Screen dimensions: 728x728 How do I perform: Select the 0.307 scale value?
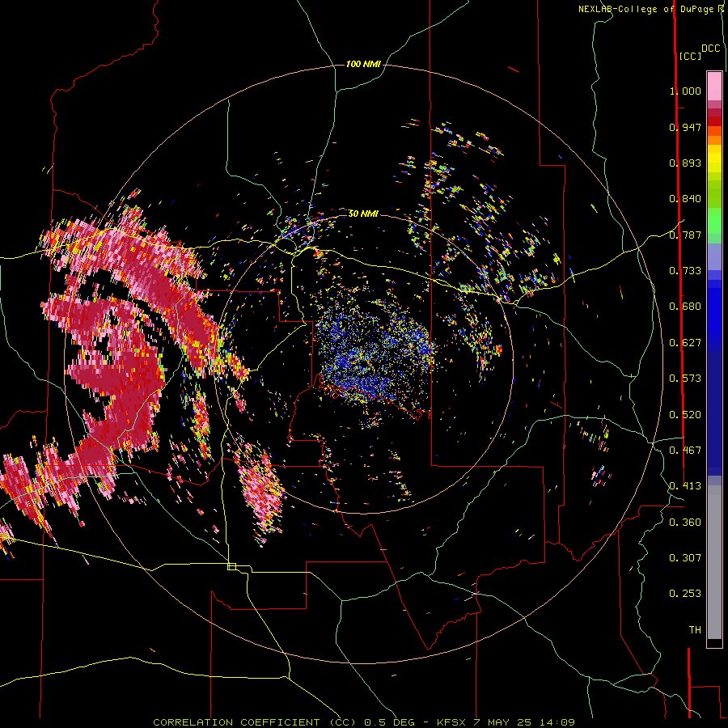click(685, 558)
